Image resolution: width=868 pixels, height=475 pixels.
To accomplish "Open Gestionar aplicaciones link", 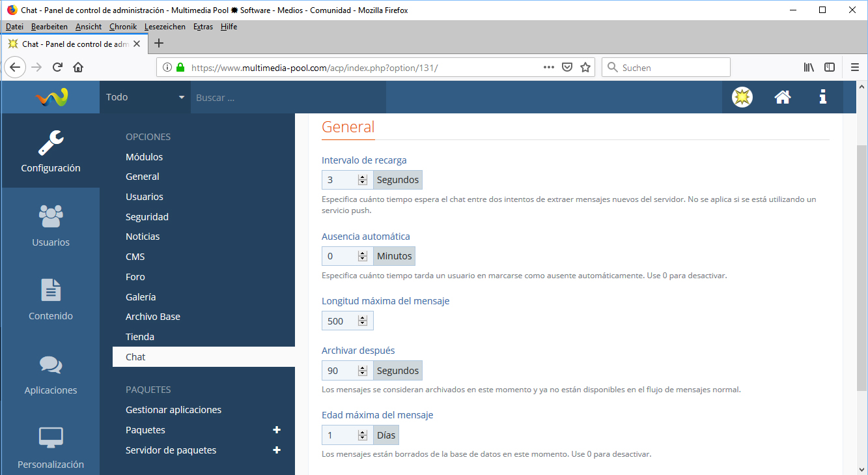I will [173, 410].
